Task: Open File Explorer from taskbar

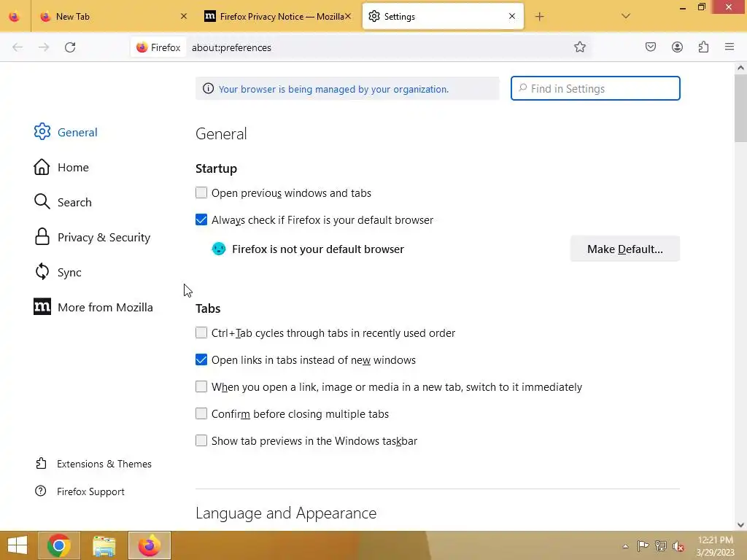Action: [x=104, y=545]
